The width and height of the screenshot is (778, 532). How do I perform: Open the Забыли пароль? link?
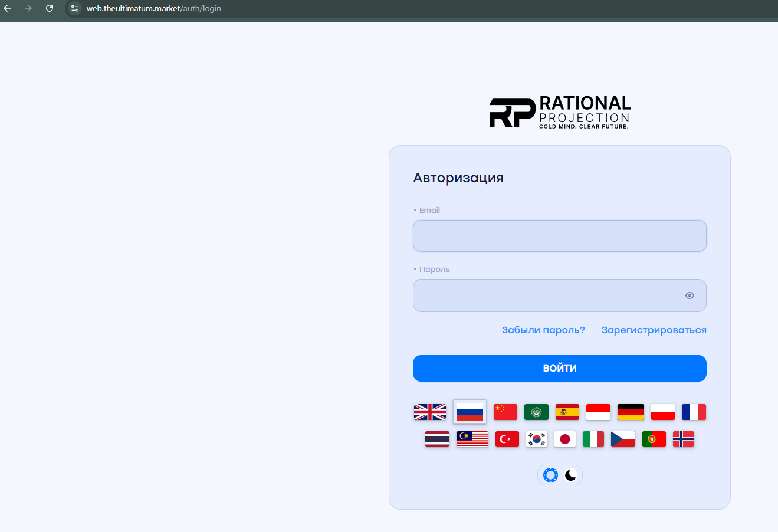pos(543,330)
